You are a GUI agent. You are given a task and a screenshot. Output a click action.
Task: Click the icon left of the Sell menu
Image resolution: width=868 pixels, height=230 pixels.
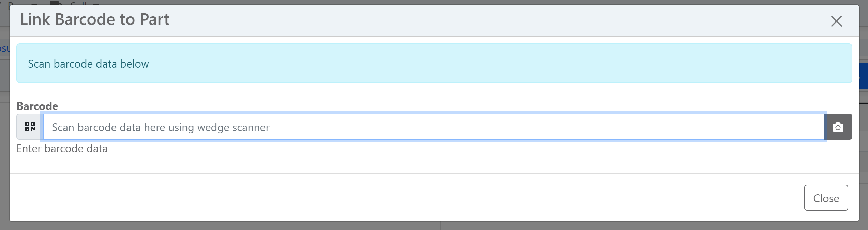pos(56,3)
